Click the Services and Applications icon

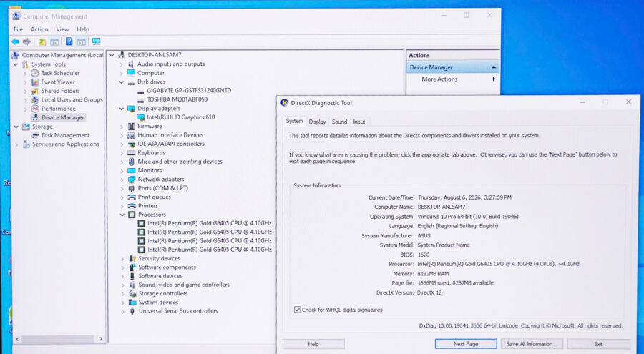coord(26,144)
